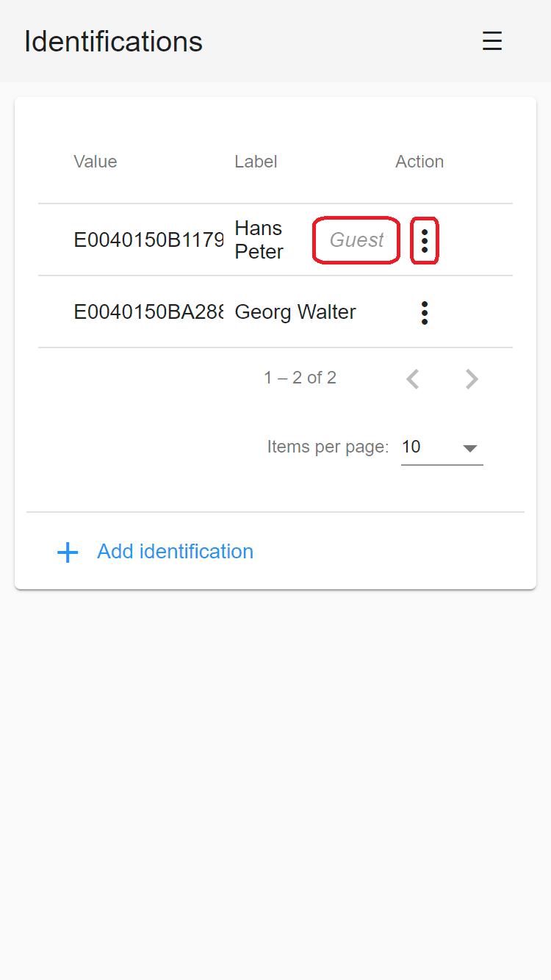Click the Add identification link

click(175, 552)
